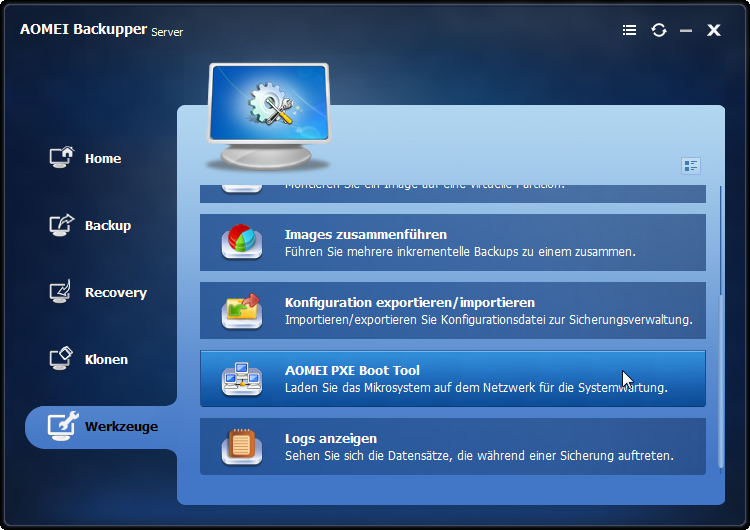Image resolution: width=750 pixels, height=530 pixels.
Task: Click the Recovery monitor icon
Action: (61, 291)
